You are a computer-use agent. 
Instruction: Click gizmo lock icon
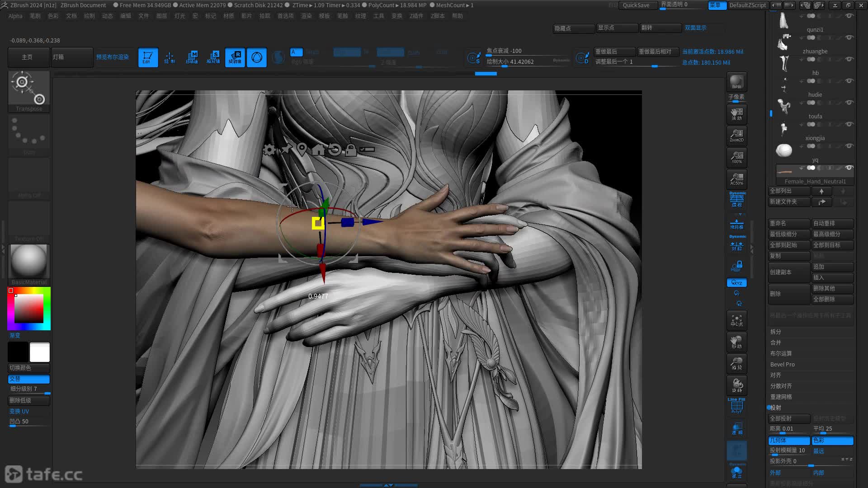click(351, 150)
